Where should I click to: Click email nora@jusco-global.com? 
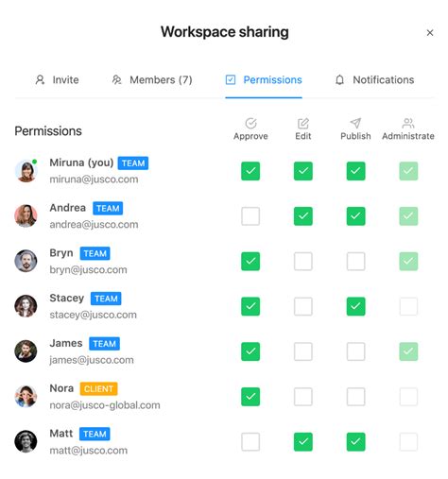pos(105,405)
